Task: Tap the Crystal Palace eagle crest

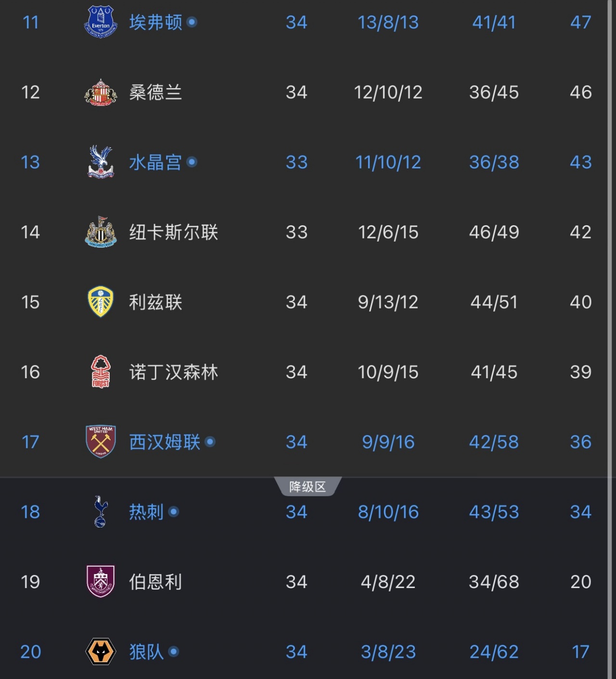Action: pyautogui.click(x=101, y=162)
